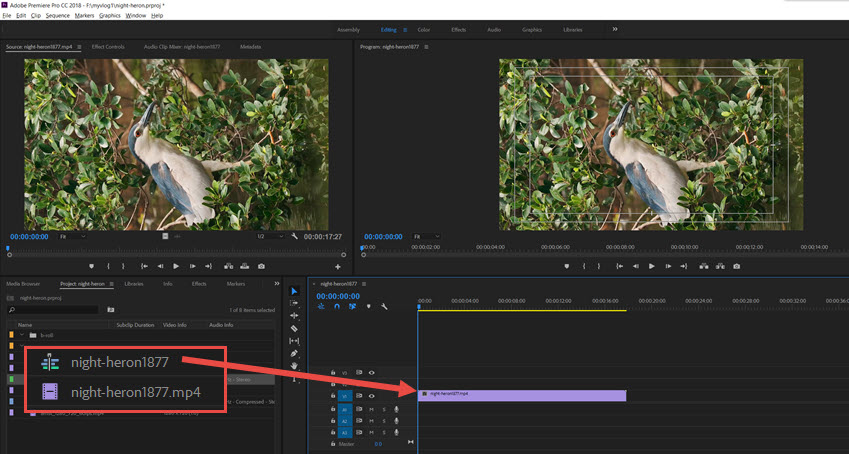Open Source monitor button editor plus
This screenshot has height=454, width=849.
coord(338,267)
